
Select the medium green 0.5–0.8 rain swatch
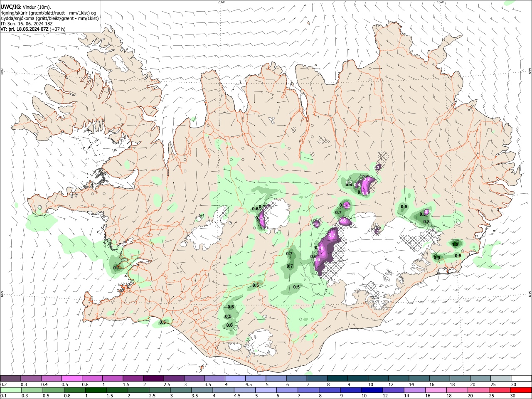53,390
